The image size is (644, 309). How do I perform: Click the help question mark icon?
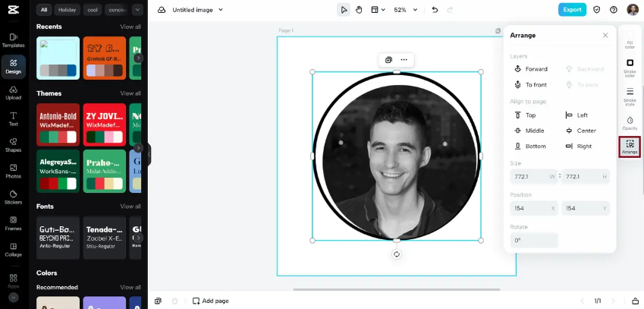(x=614, y=10)
